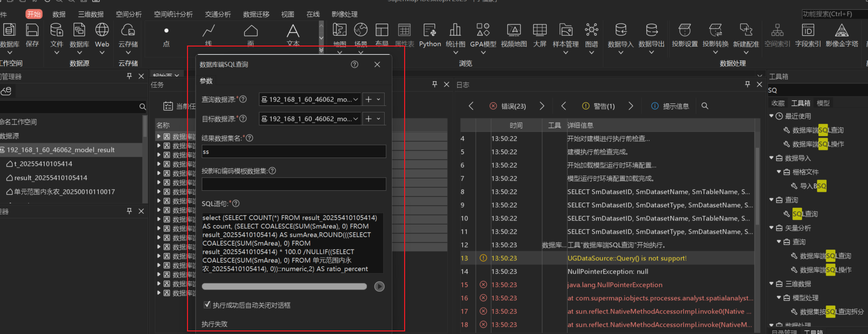868x334 pixels.
Task: Select the region (面) object tool
Action: pos(251,31)
